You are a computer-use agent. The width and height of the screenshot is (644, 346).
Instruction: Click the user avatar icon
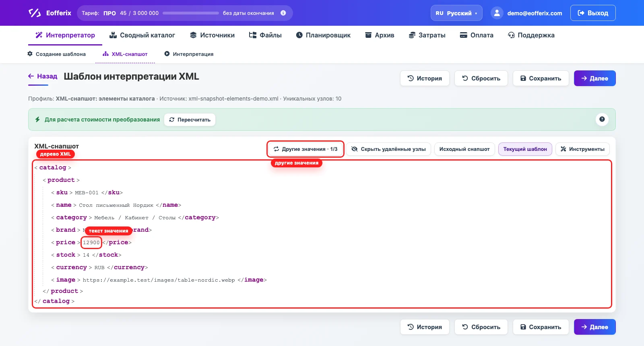[x=497, y=13]
